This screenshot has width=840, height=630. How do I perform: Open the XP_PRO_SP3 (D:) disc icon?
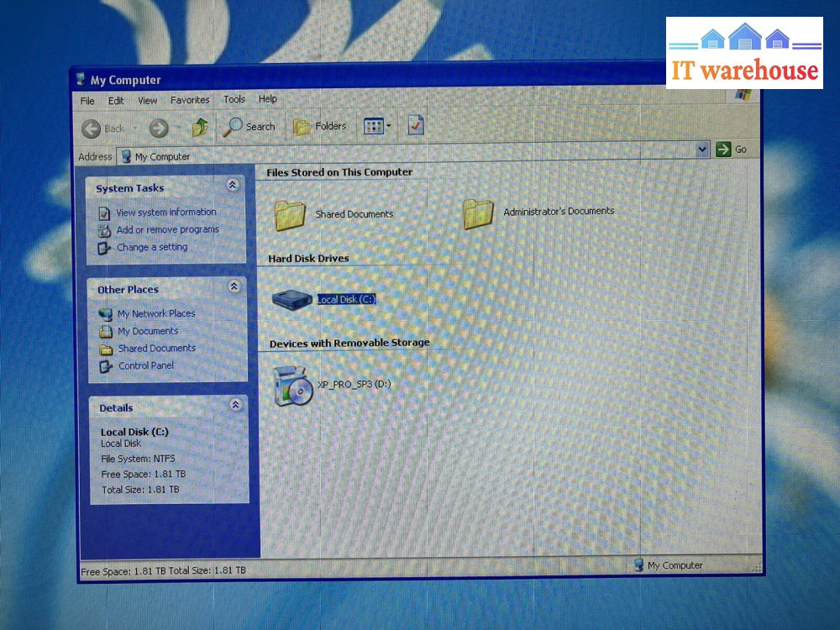pos(293,386)
